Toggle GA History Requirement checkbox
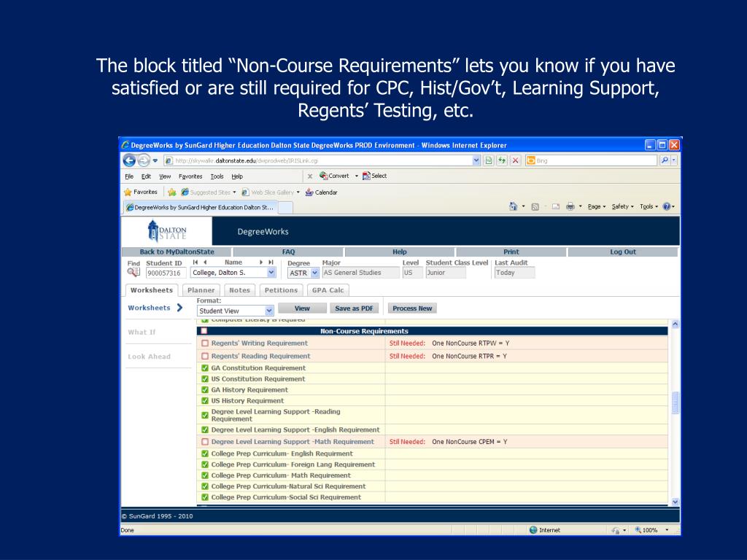747x560 pixels. pos(205,390)
